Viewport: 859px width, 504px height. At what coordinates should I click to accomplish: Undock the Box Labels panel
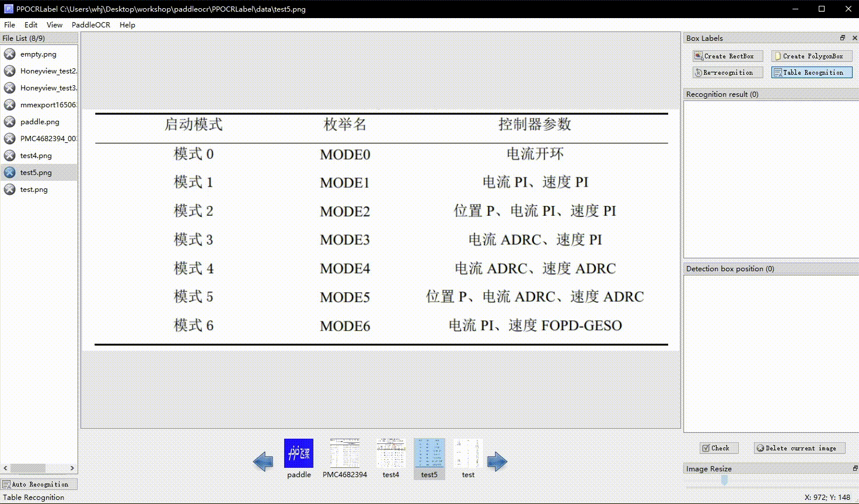pos(842,37)
